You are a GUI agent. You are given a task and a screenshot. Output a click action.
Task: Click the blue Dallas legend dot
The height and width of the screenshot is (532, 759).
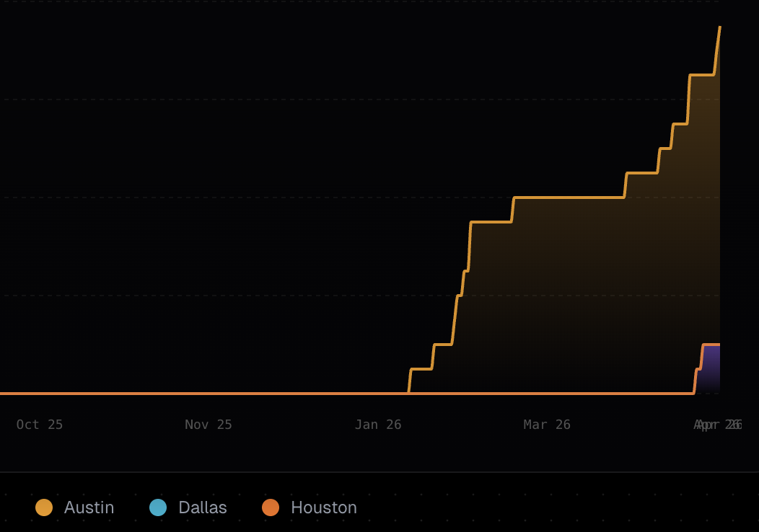[x=158, y=507]
